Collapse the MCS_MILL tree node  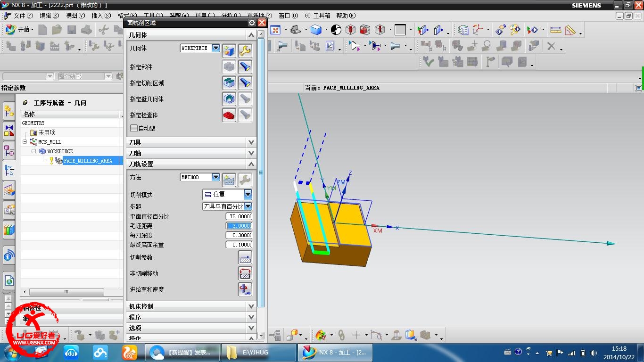tap(25, 141)
